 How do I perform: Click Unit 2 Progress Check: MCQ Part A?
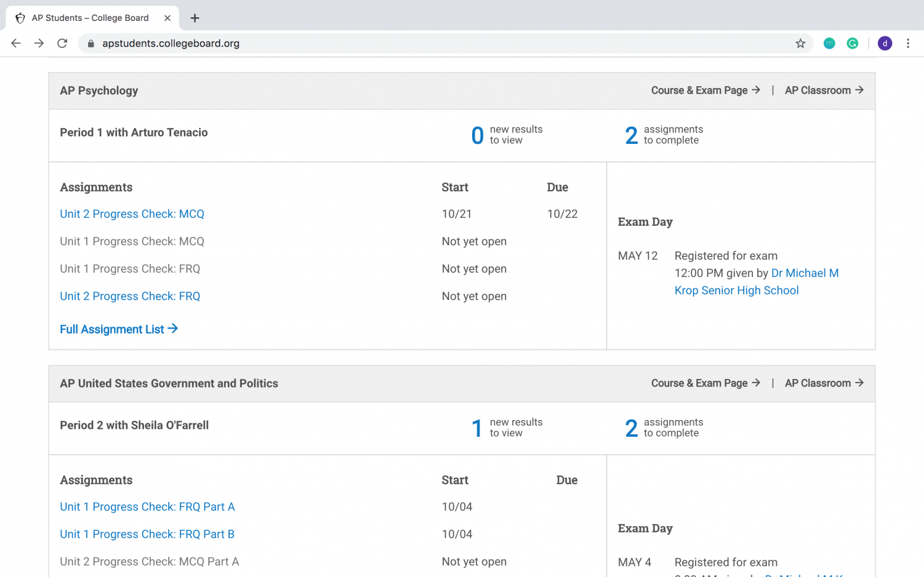tap(150, 562)
